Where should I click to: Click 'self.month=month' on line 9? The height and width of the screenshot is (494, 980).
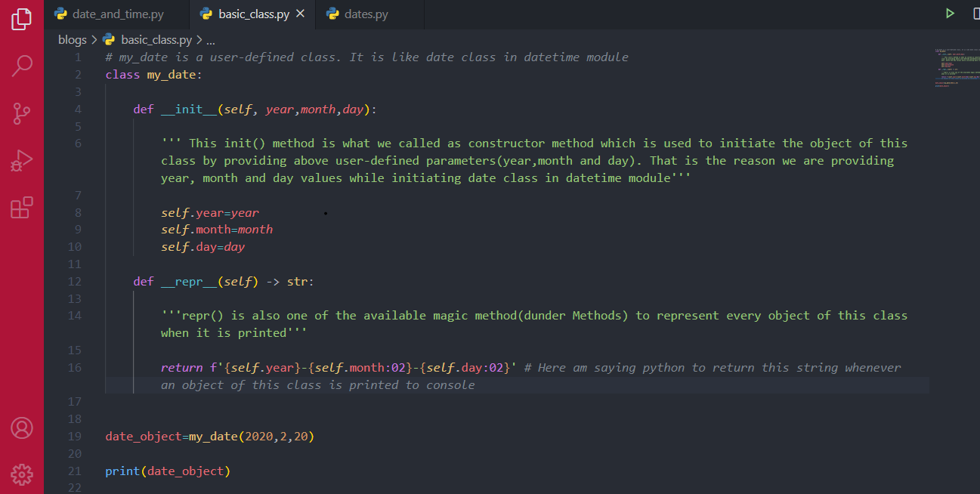tap(217, 230)
